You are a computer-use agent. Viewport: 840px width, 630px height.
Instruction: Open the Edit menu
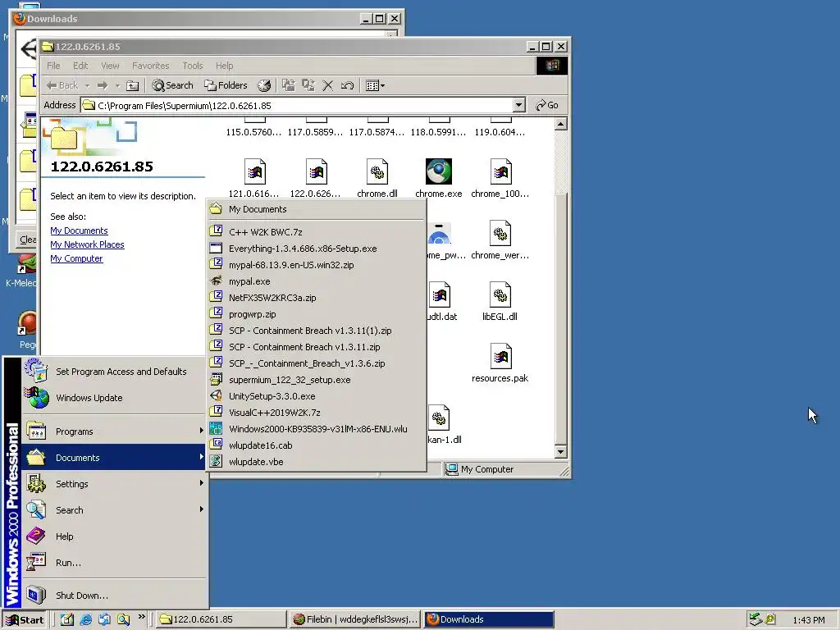pyautogui.click(x=80, y=66)
